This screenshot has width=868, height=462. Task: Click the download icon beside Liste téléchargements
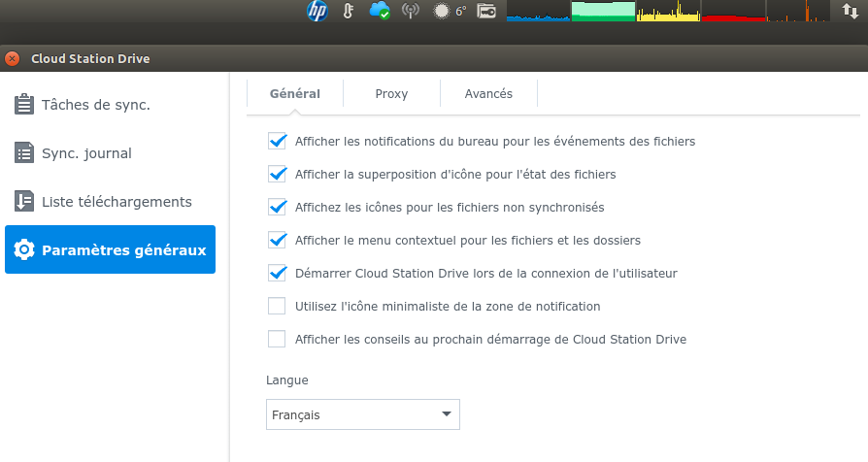coord(24,201)
